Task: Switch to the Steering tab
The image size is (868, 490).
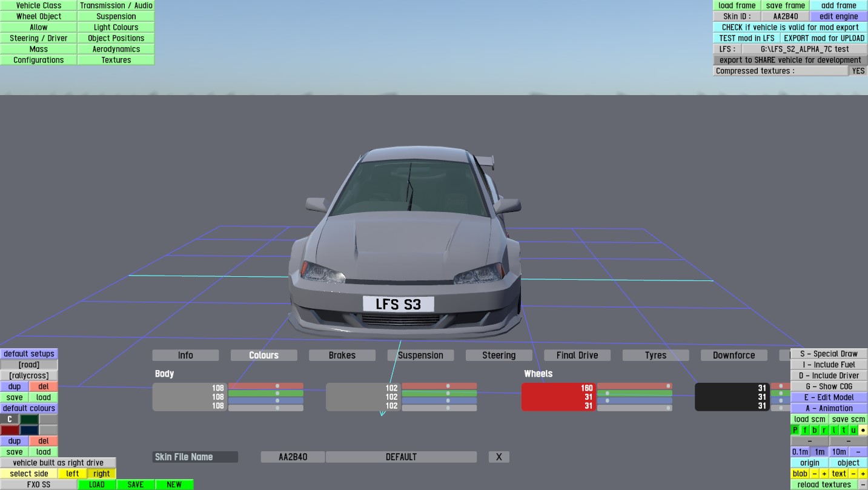Action: click(x=499, y=356)
